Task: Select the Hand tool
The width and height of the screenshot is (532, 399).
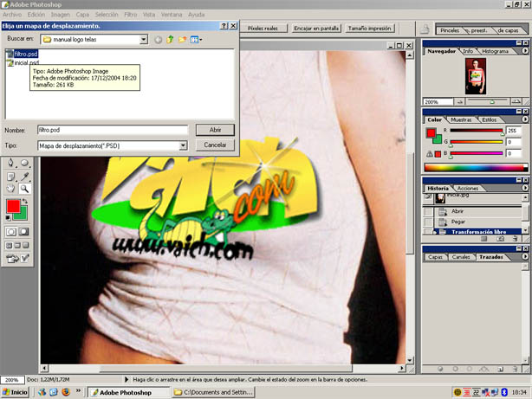Action: (x=10, y=188)
